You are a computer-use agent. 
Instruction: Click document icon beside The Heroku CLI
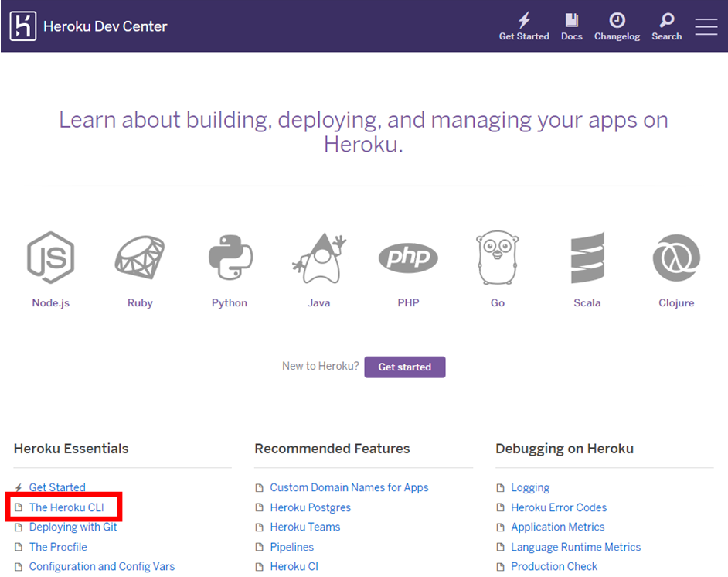click(x=19, y=507)
